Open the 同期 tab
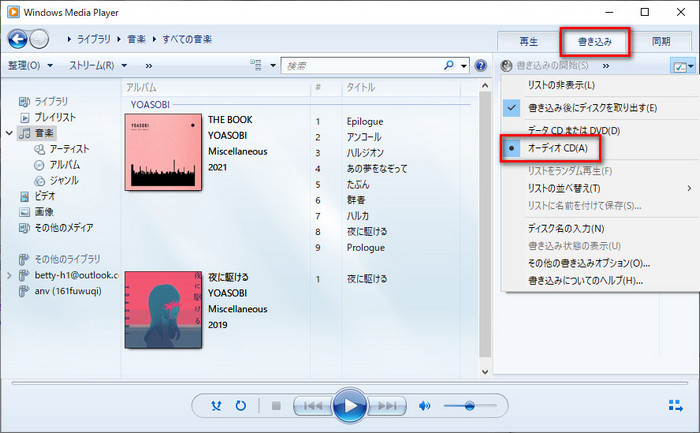The image size is (700, 433). [661, 42]
